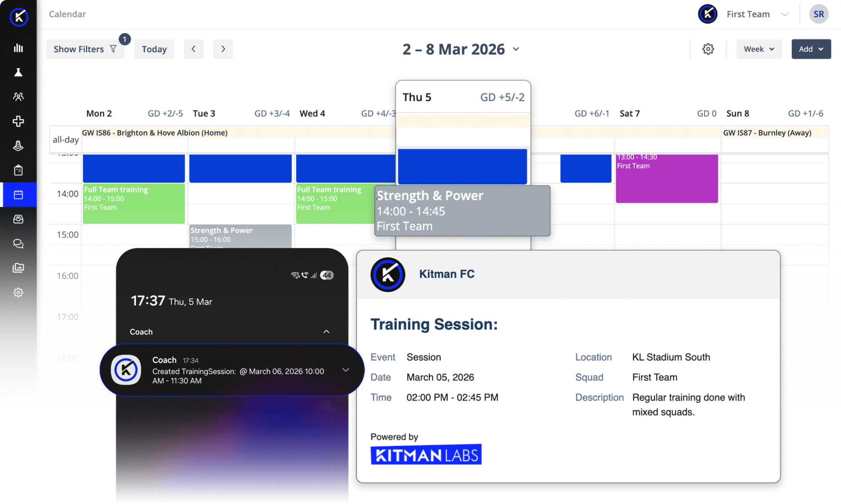Image resolution: width=841 pixels, height=504 pixels.
Task: Open calendar settings gear icon
Action: [x=708, y=49]
